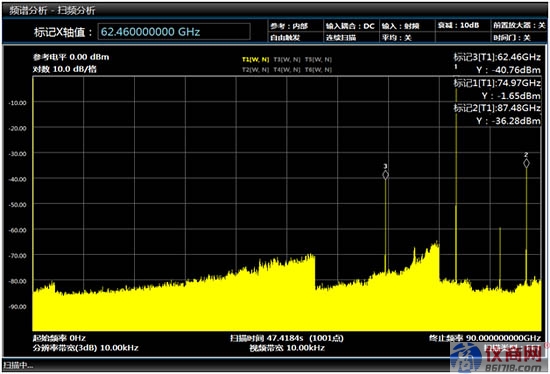
Task: Select the 自由触发 trigger mode cell
Action: click(295, 38)
